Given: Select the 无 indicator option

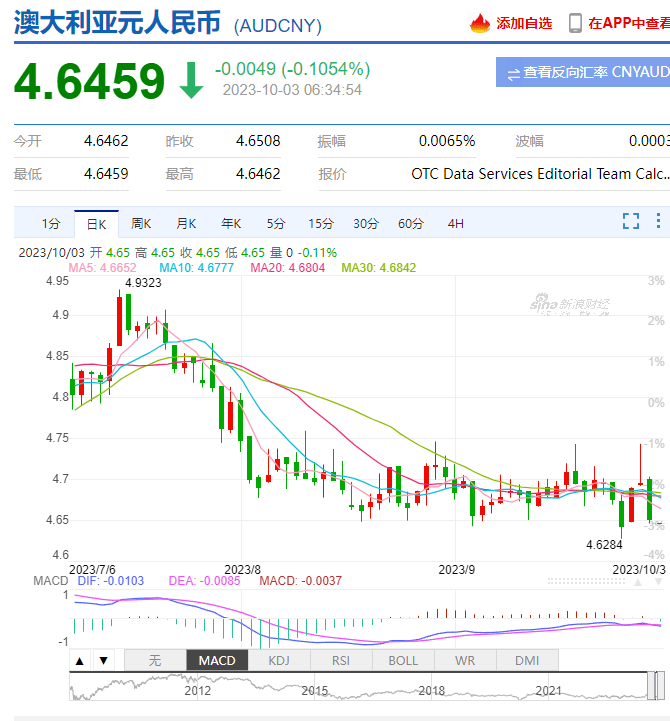Looking at the screenshot, I should (x=154, y=660).
